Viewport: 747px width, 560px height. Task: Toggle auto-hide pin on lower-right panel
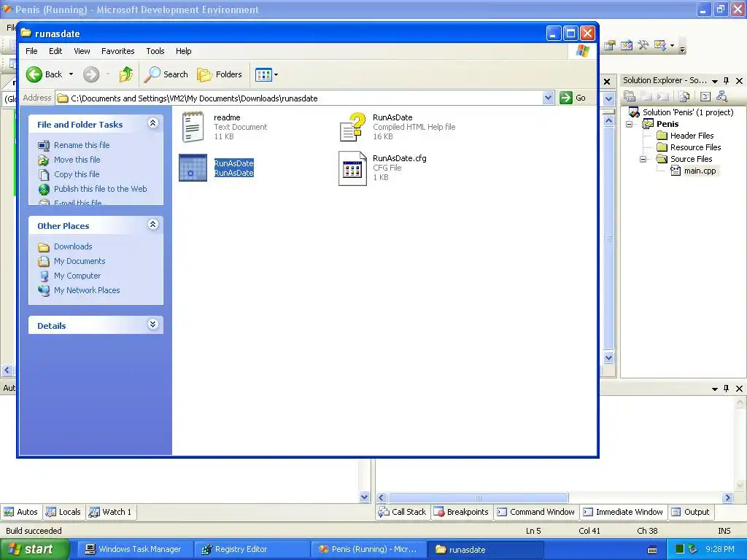click(726, 389)
